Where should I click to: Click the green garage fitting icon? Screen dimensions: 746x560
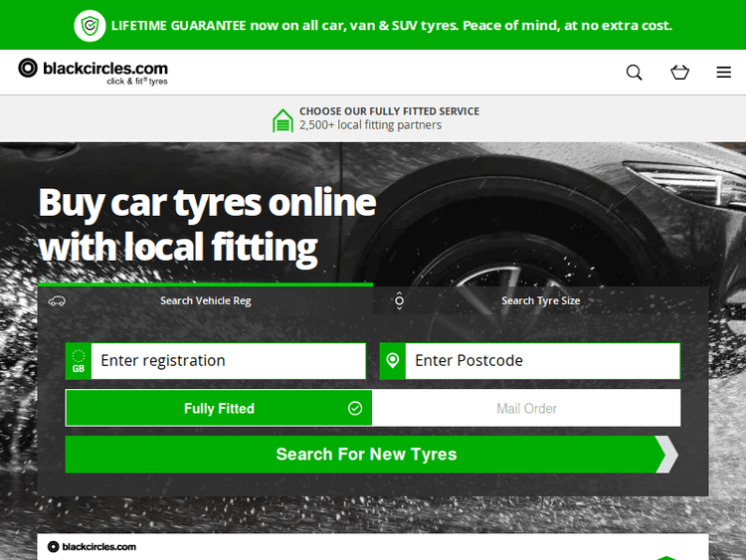[x=283, y=120]
